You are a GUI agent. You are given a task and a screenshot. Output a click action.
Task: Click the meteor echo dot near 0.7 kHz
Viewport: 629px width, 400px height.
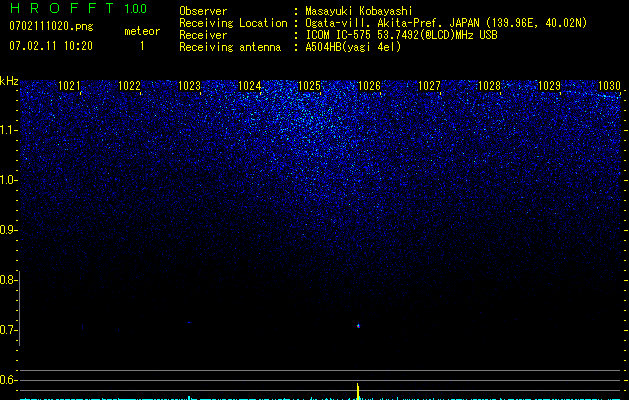click(359, 326)
